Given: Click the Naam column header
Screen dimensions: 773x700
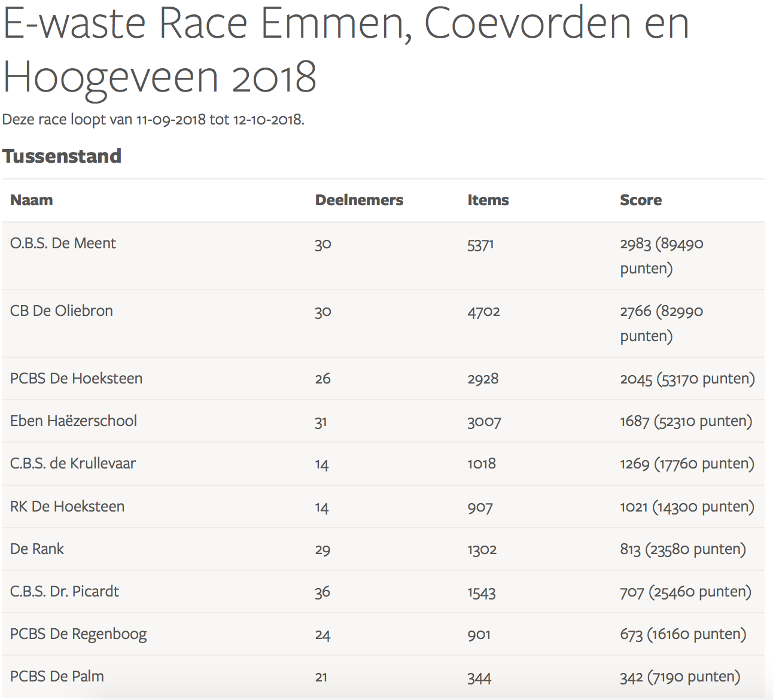Looking at the screenshot, I should point(32,200).
